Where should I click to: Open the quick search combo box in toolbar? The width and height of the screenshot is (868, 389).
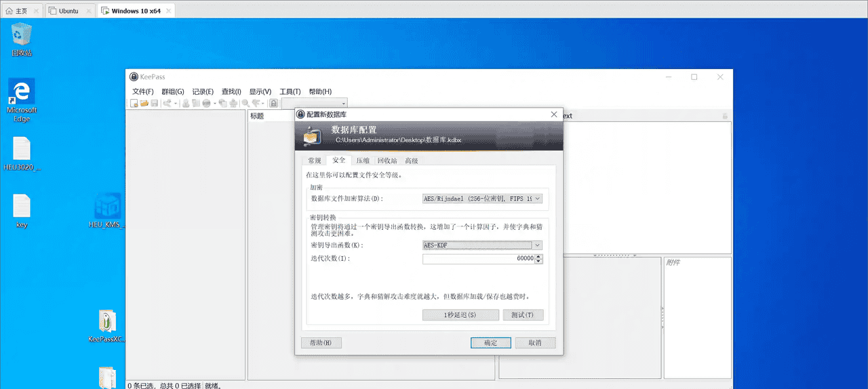(x=315, y=103)
